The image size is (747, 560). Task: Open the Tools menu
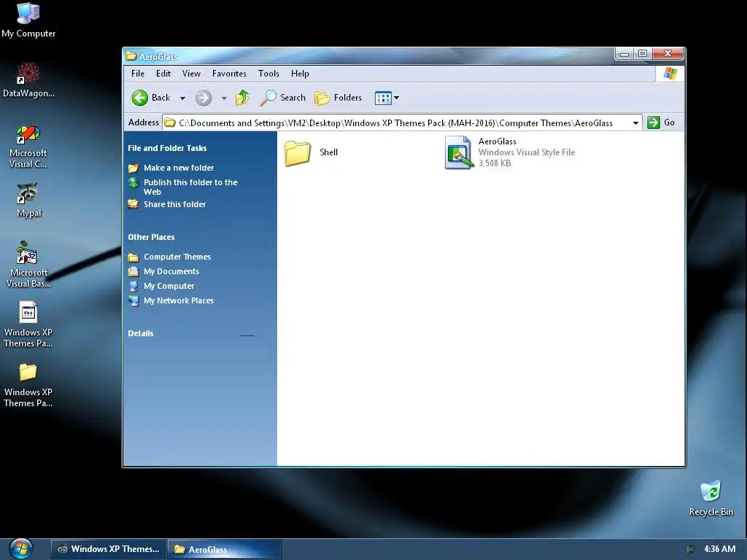click(268, 74)
